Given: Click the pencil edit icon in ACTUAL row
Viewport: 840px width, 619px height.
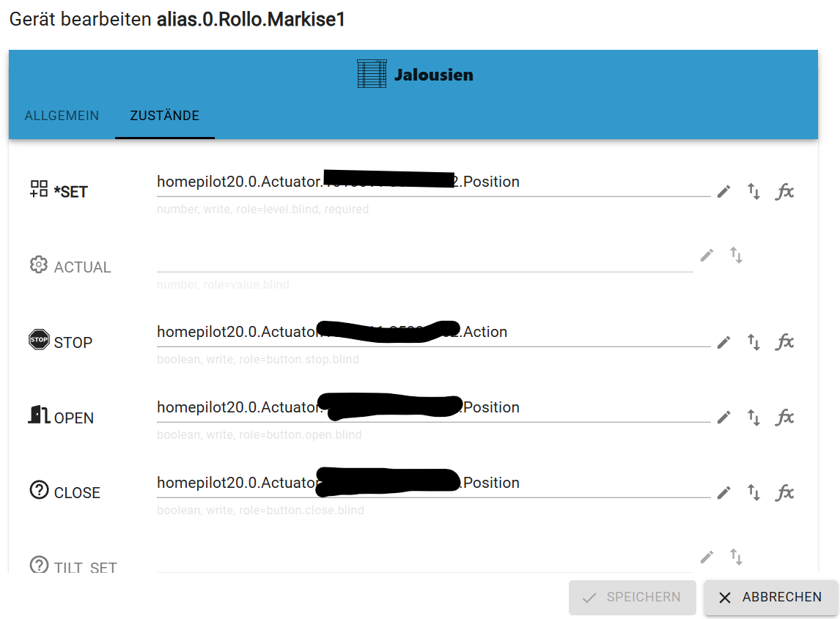Looking at the screenshot, I should coord(707,255).
